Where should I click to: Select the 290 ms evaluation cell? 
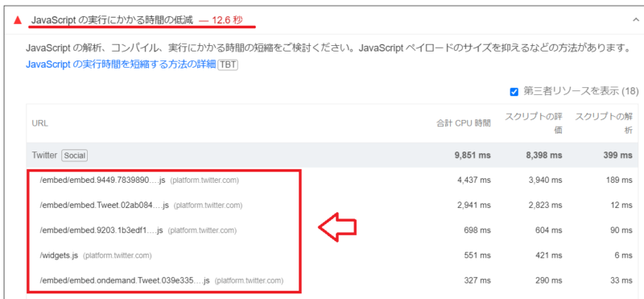(549, 280)
